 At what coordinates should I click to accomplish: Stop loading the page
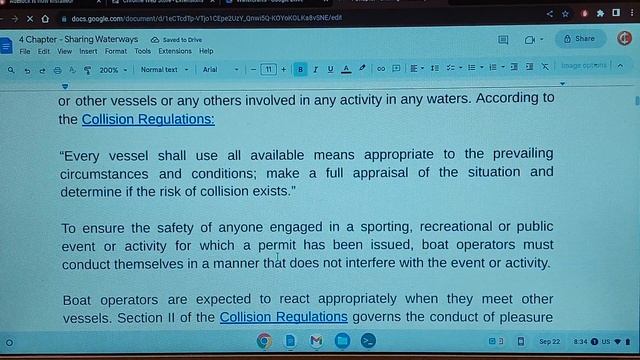click(x=30, y=19)
